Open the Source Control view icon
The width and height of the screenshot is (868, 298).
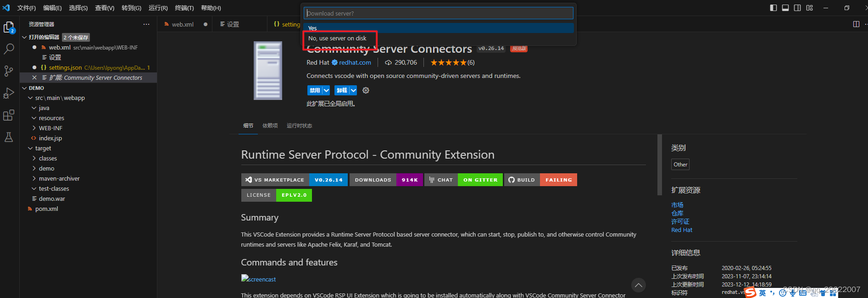9,71
